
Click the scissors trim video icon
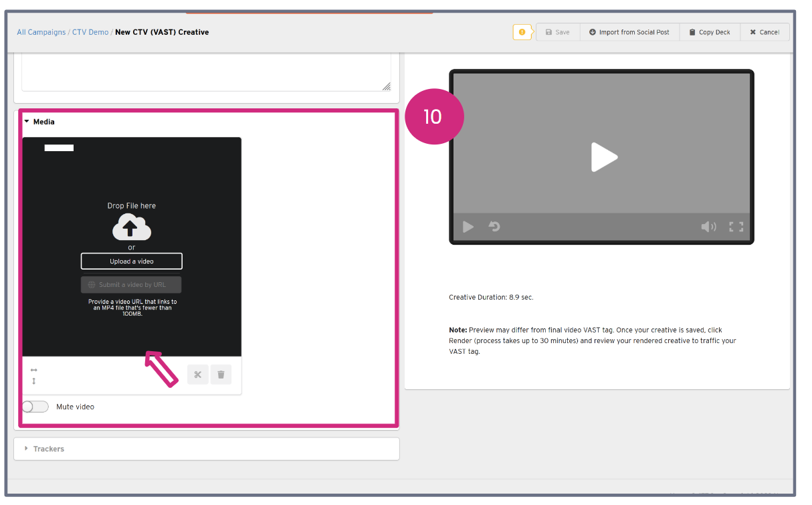(198, 375)
